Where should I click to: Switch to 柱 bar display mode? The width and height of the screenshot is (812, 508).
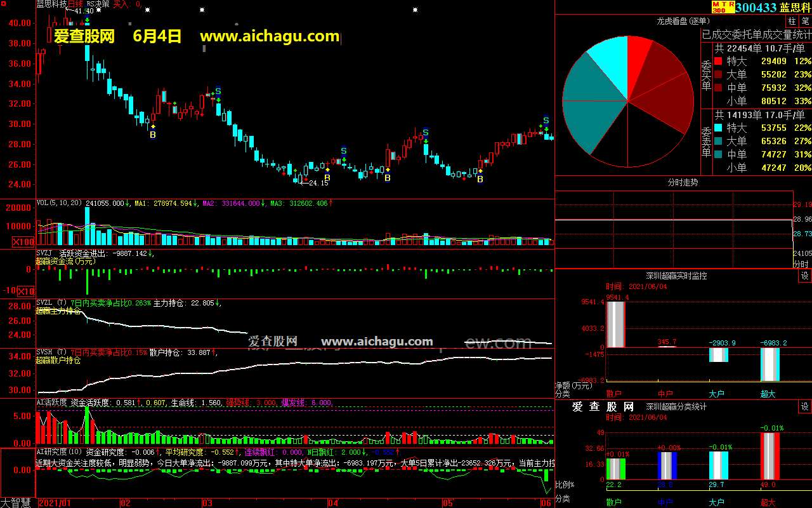coord(792,21)
